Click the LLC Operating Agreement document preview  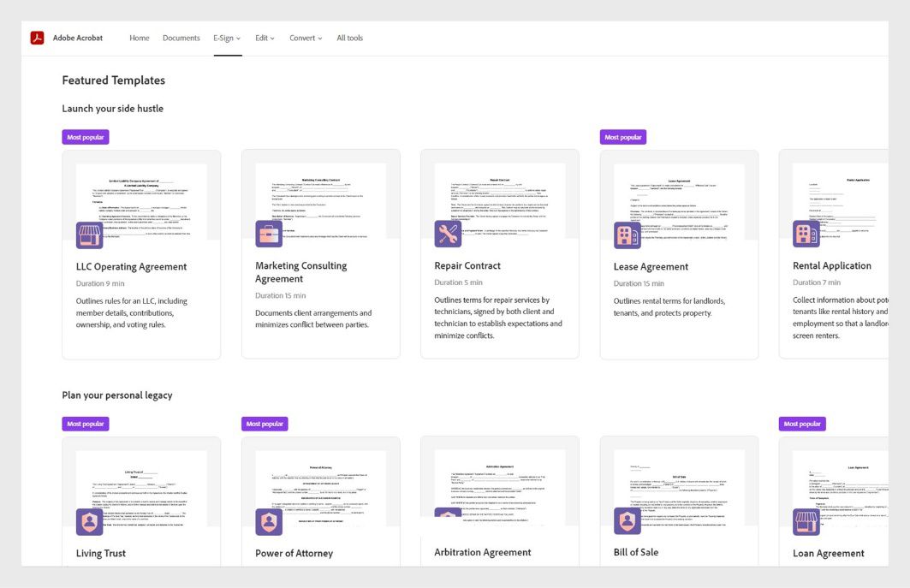pos(140,199)
